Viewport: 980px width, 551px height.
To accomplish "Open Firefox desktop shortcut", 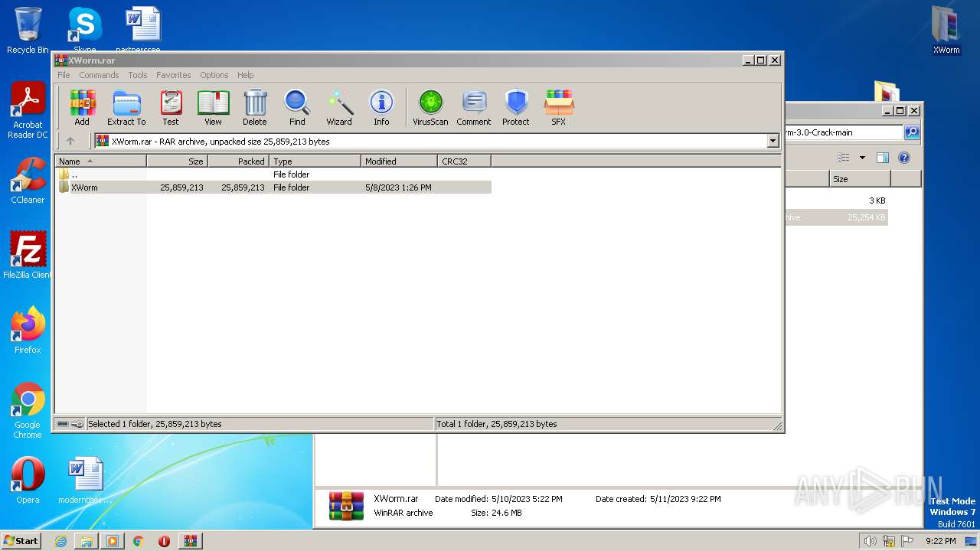I will tap(28, 331).
